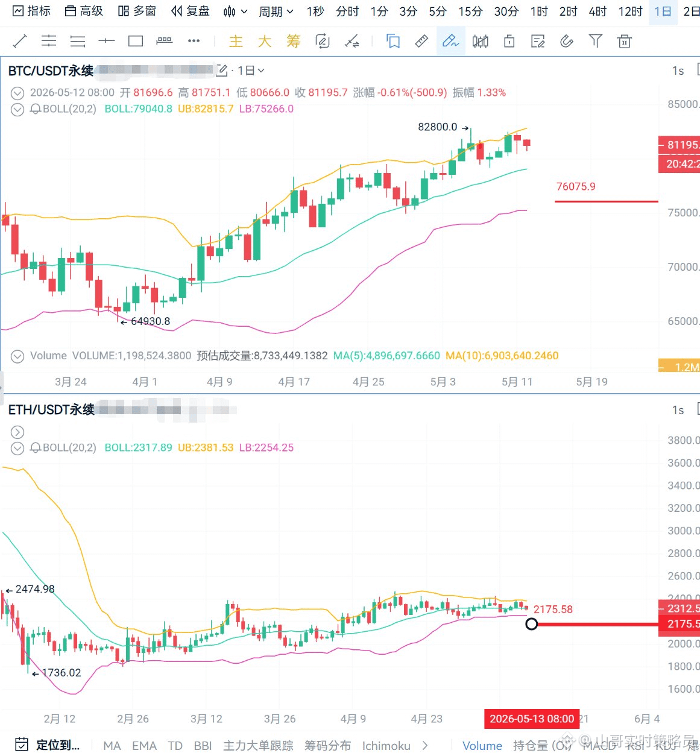This screenshot has height=756, width=700.
Task: Switch to 2时 timeframe
Action: pos(568,11)
